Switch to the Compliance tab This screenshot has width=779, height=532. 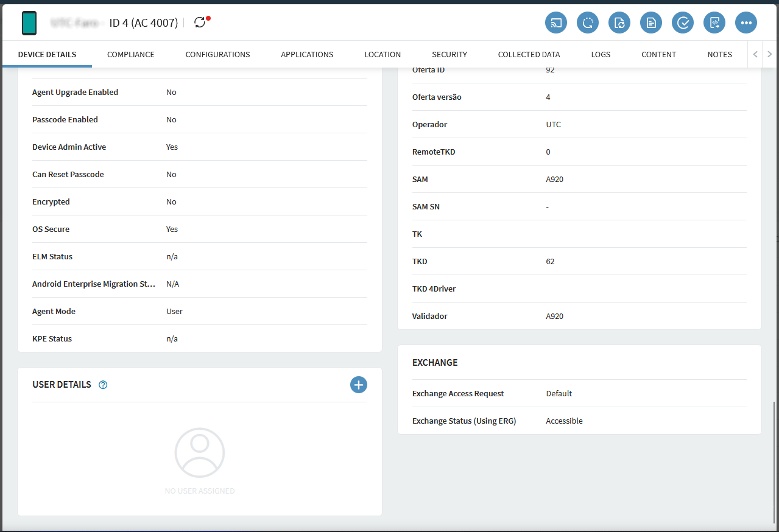[x=131, y=54]
